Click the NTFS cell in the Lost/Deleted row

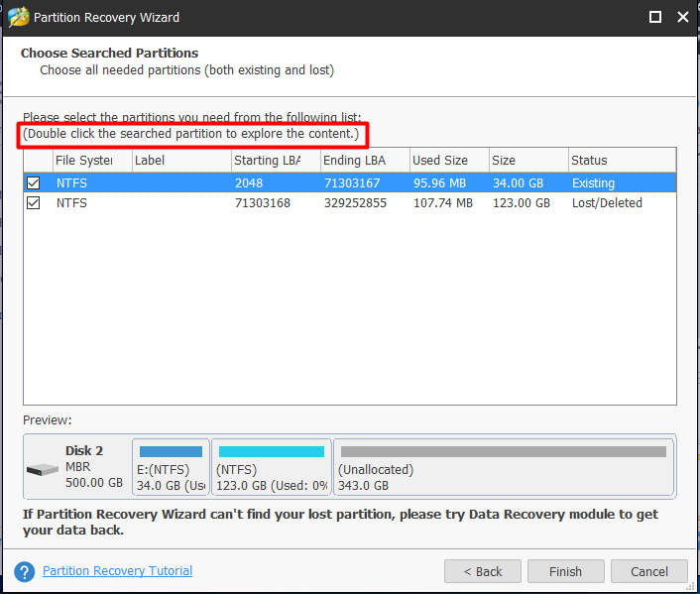[x=71, y=202]
